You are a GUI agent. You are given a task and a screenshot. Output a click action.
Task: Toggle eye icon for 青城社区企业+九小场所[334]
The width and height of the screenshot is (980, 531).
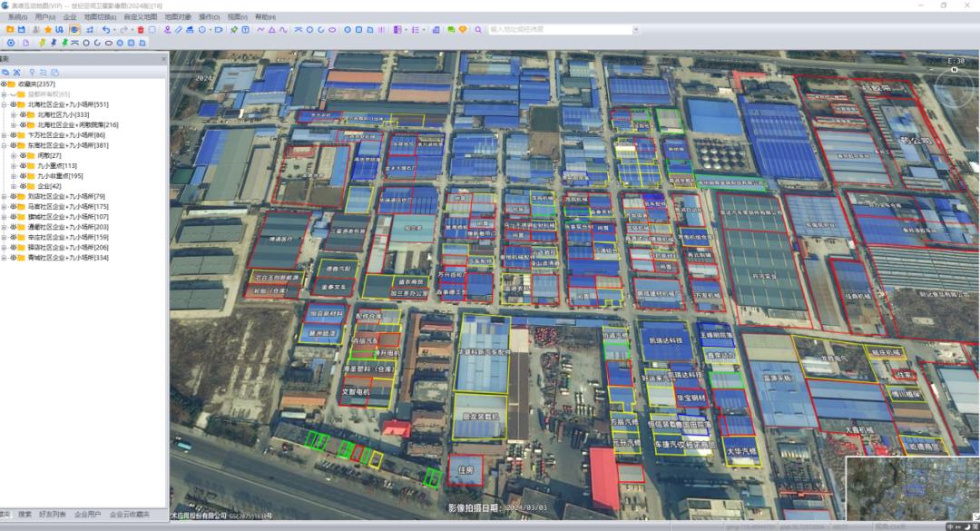click(14, 258)
